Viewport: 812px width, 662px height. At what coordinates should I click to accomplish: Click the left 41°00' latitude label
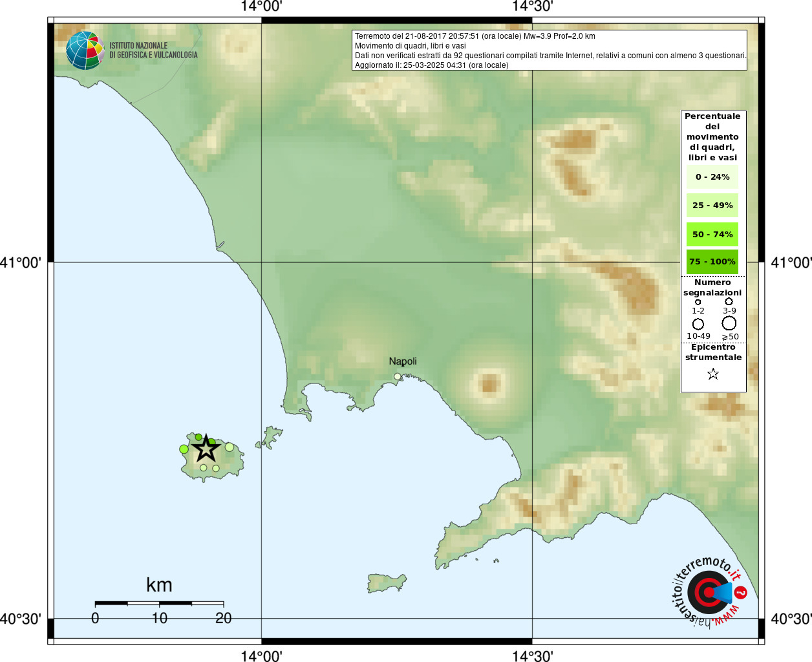pos(21,262)
